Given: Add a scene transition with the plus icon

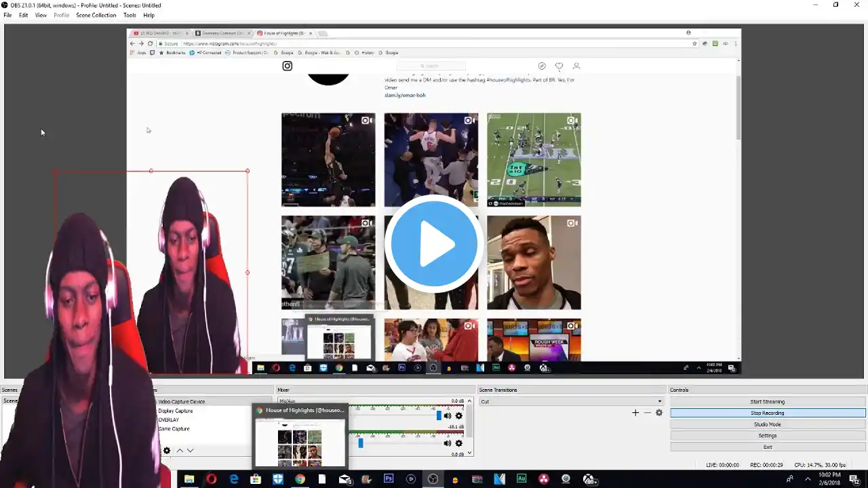Looking at the screenshot, I should 635,412.
